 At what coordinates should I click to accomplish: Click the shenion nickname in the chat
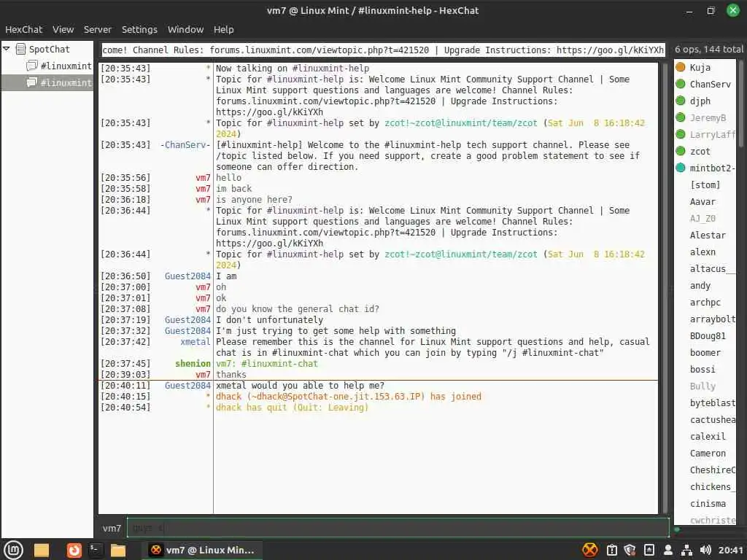click(193, 363)
